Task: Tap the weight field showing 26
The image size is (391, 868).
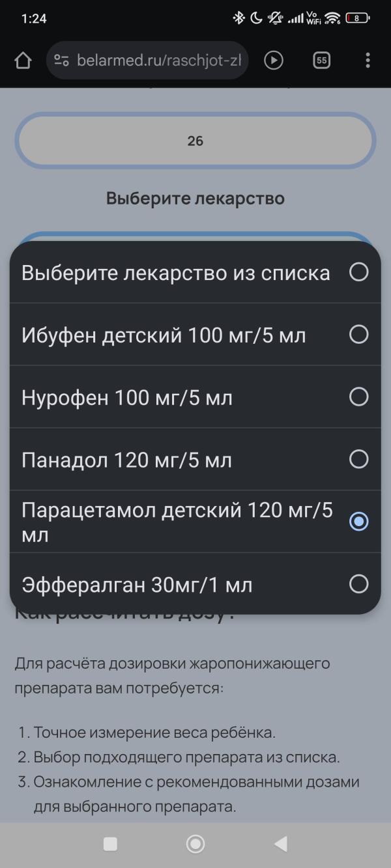Action: [x=195, y=141]
